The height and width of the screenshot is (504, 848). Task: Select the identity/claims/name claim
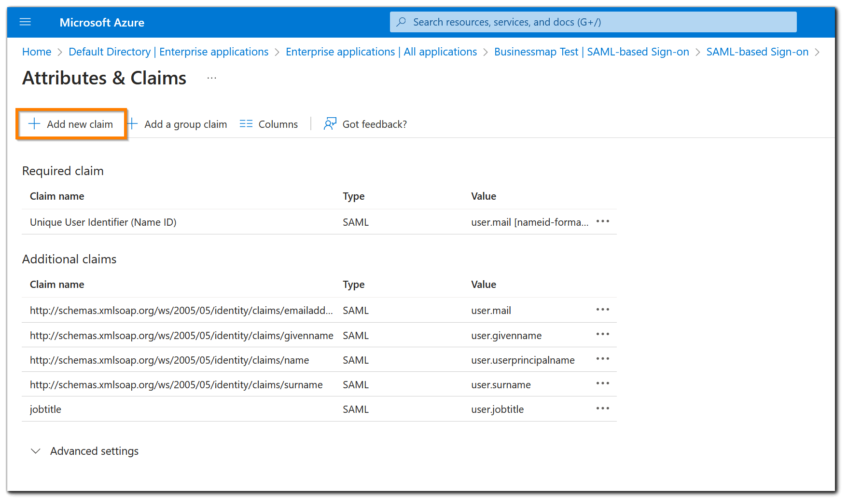169,360
